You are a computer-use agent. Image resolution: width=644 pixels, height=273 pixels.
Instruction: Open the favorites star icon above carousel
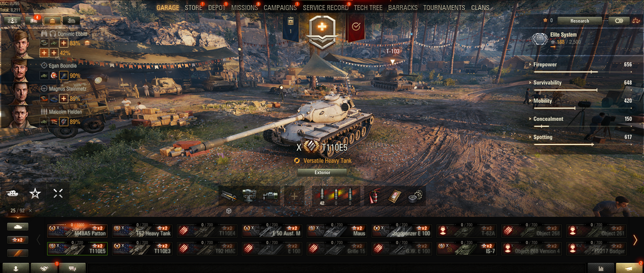(35, 194)
